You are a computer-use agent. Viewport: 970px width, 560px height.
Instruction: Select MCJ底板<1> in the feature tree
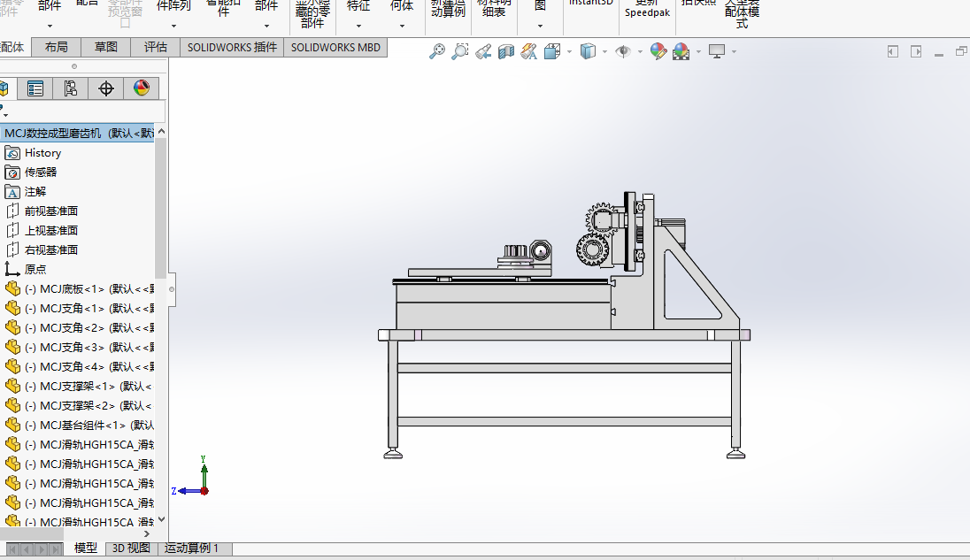[71, 288]
